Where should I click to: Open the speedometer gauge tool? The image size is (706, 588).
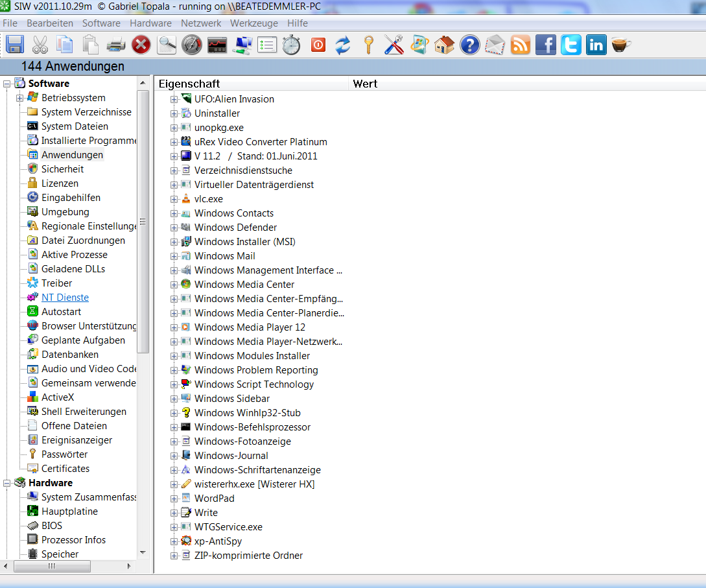point(192,45)
